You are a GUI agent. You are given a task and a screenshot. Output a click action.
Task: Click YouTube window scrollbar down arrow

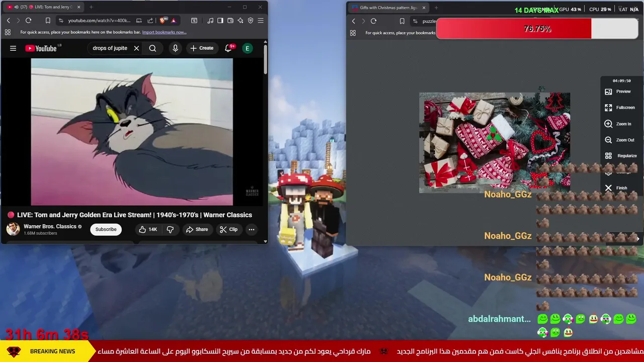point(265,241)
